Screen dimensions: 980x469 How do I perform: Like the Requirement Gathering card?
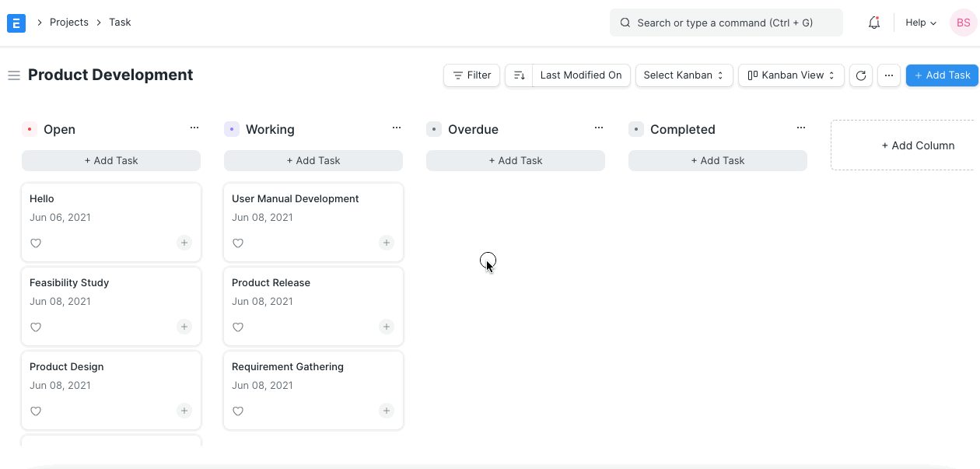coord(238,411)
